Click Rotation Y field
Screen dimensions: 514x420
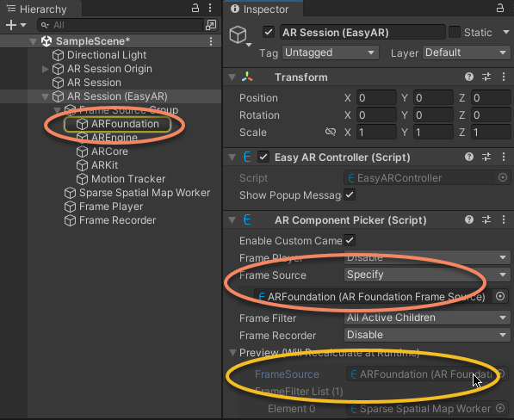pos(433,115)
